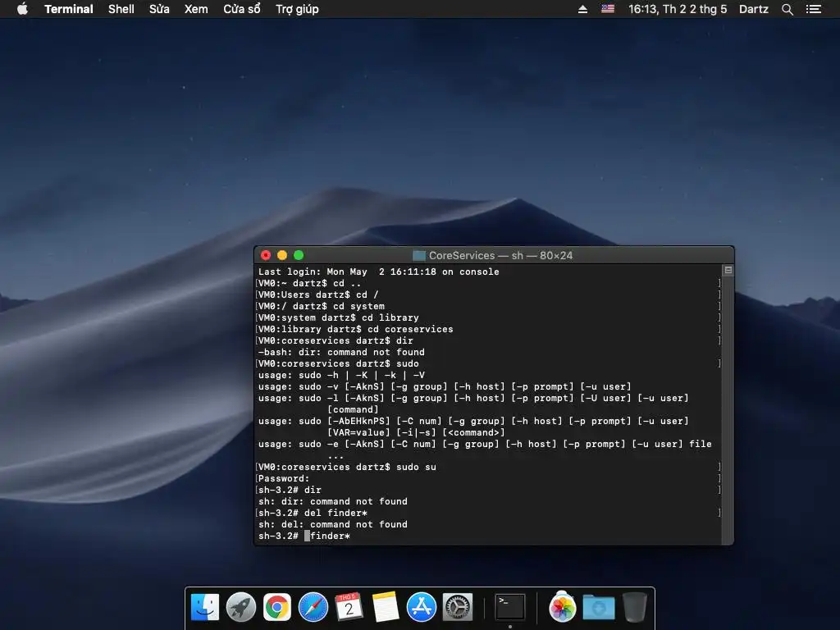The width and height of the screenshot is (840, 630).
Task: Launch Google Chrome from the Dock
Action: click(277, 607)
